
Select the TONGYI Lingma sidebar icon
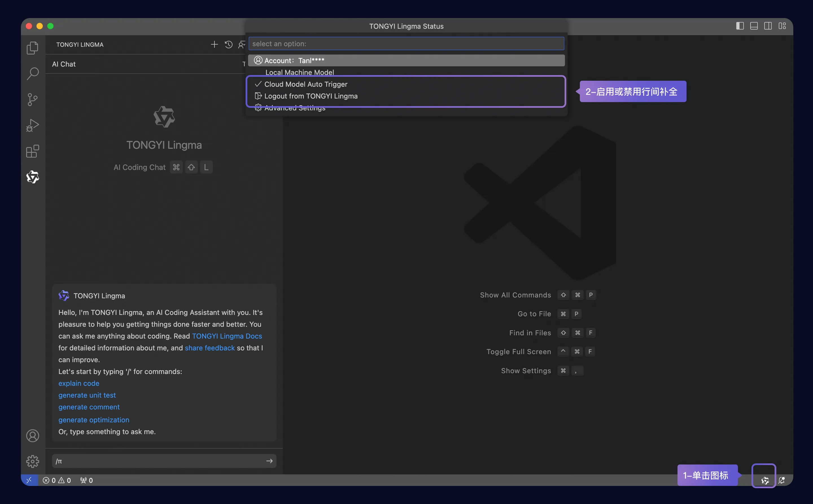click(x=32, y=177)
